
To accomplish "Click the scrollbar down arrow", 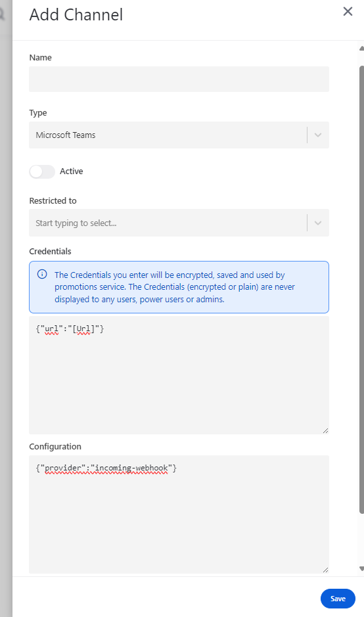I will (361, 568).
